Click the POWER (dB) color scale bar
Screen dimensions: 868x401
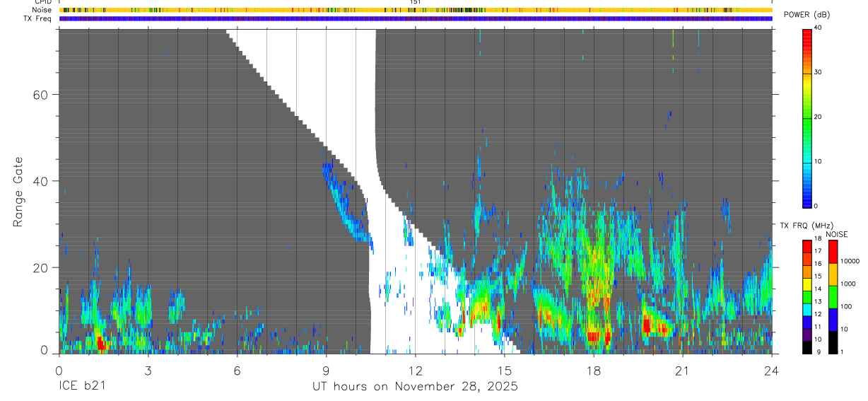[x=807, y=117]
